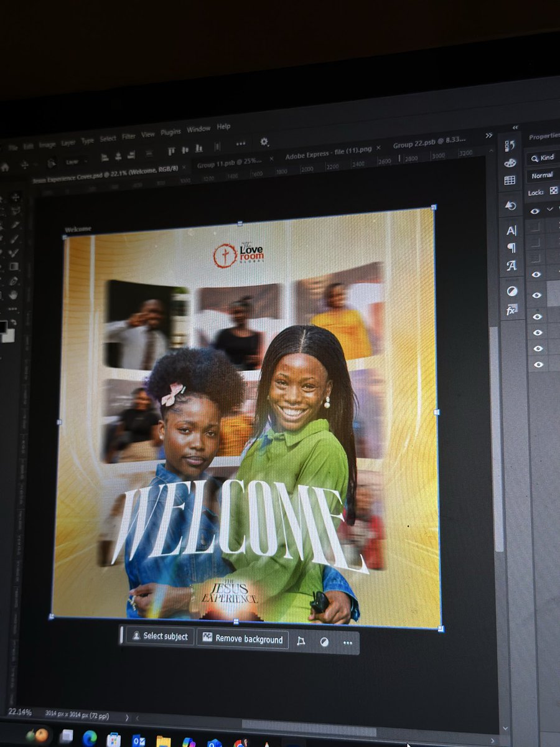
Task: Expand the document tabs overflow chevrons
Action: (x=489, y=135)
